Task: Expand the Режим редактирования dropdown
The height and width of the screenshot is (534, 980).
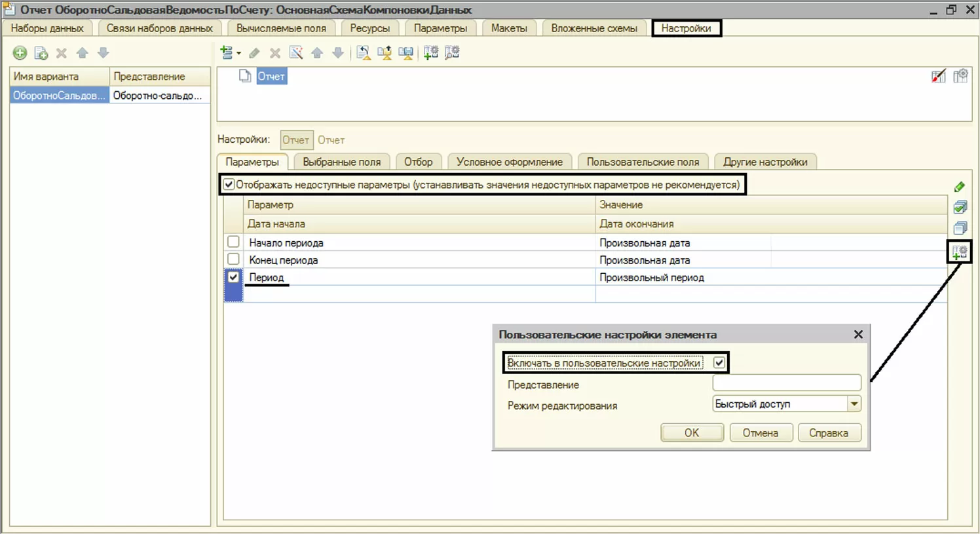Action: coord(854,404)
